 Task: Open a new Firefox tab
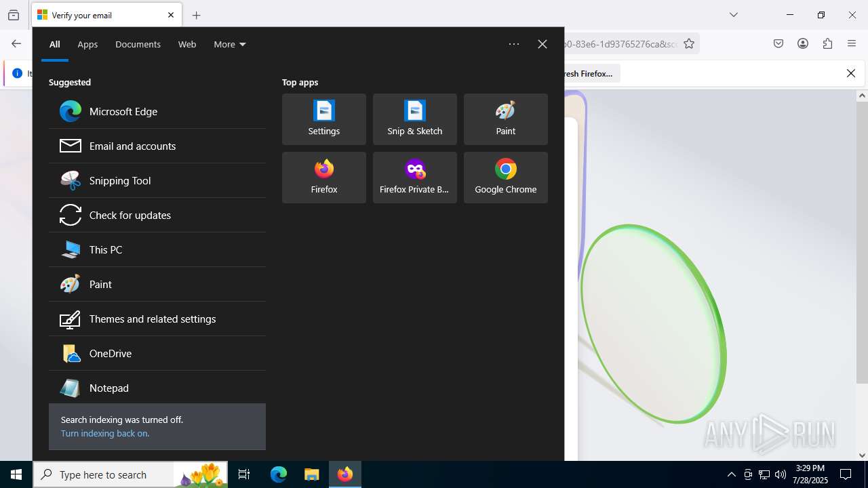click(196, 15)
